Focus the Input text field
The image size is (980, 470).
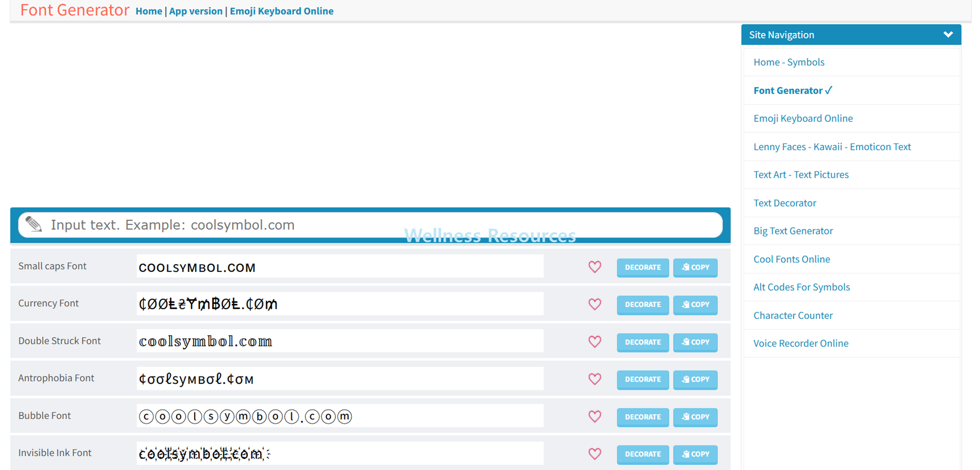(370, 225)
